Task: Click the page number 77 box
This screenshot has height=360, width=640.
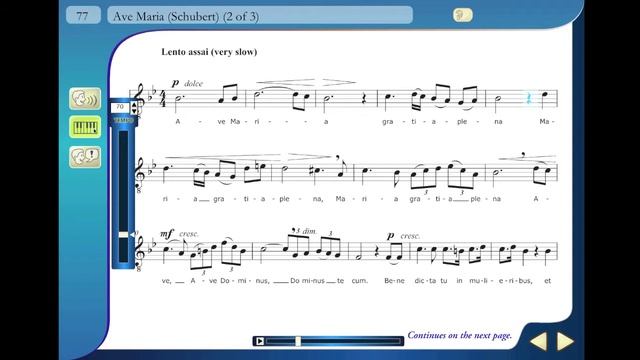Action: click(x=83, y=16)
